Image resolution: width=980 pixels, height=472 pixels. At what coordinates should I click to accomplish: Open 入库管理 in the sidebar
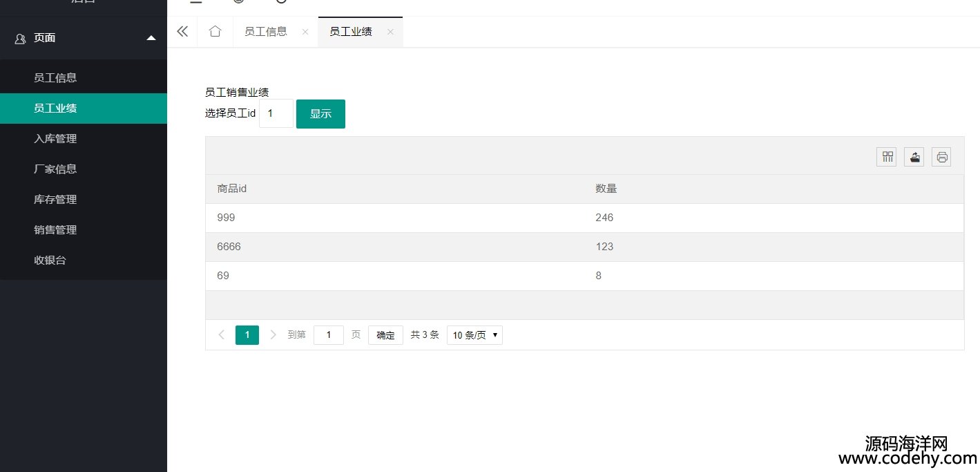55,139
